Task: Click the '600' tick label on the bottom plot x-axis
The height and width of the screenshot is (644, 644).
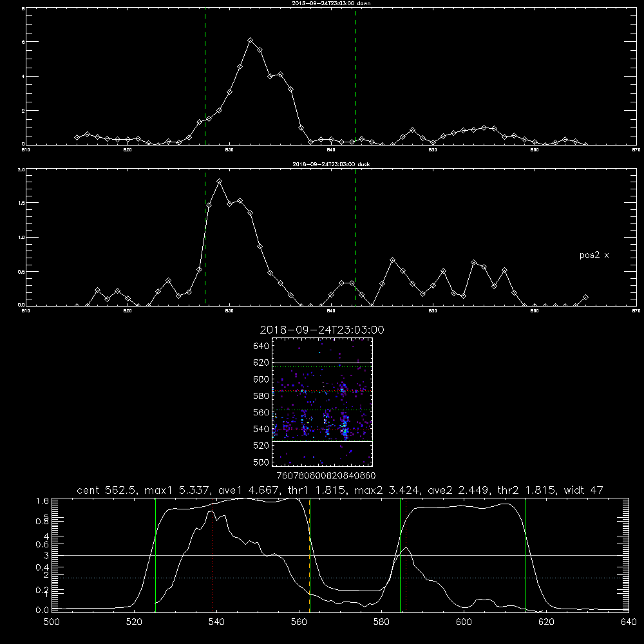Action: click(x=464, y=622)
